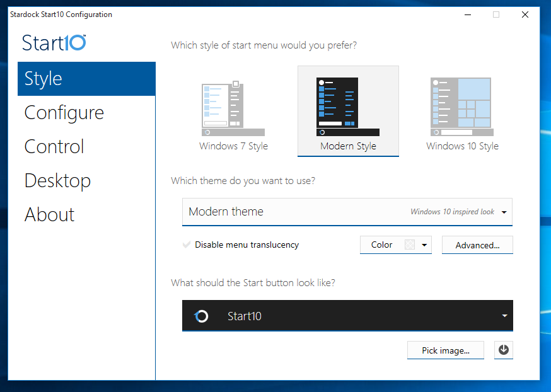Click the download arrow icon button
This screenshot has height=392, width=551.
504,350
